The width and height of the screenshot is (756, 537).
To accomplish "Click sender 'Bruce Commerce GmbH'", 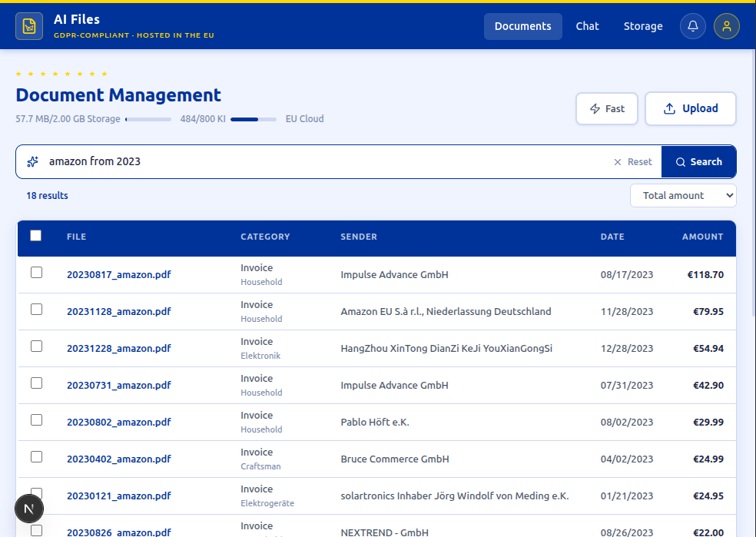I will pyautogui.click(x=395, y=459).
